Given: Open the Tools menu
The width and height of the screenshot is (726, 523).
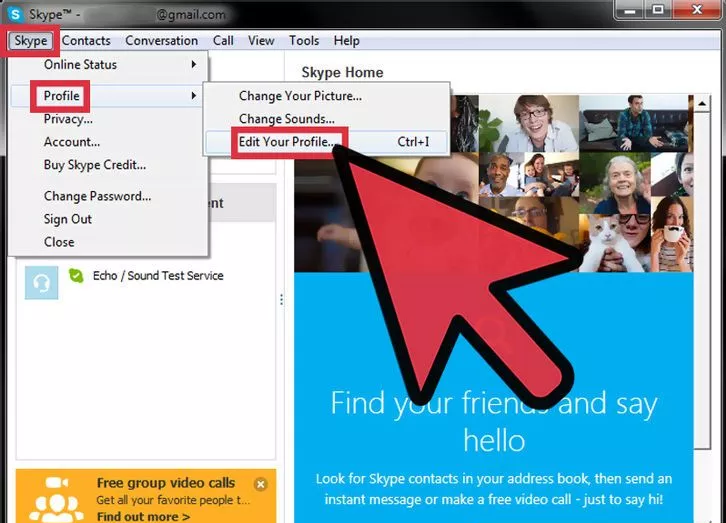Looking at the screenshot, I should point(304,41).
